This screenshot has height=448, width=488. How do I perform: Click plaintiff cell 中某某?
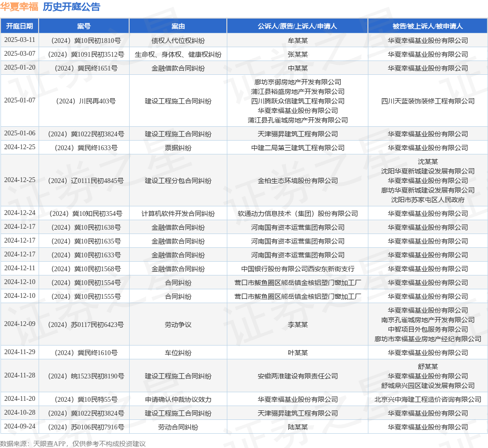pos(297,68)
